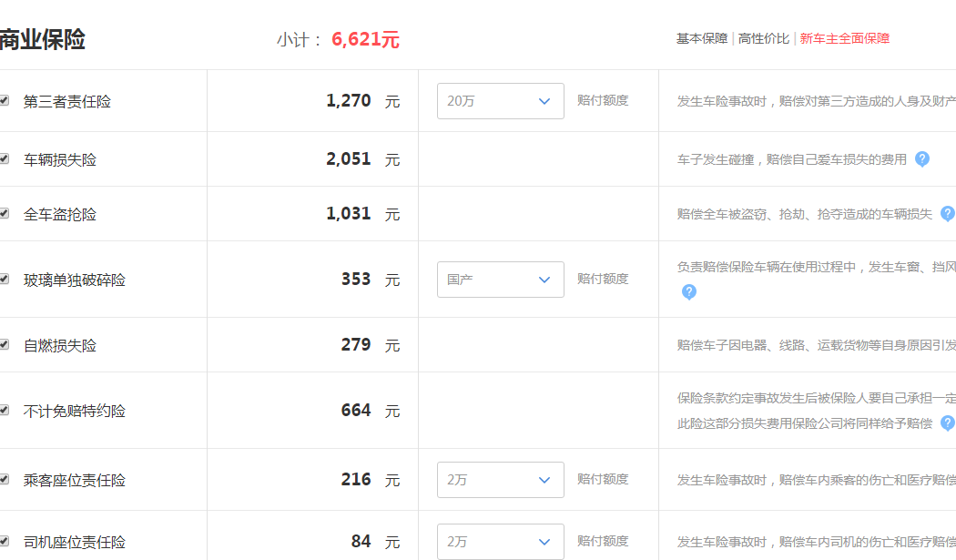The width and height of the screenshot is (956, 560).
Task: Uncheck the 乘客座位责任险 checkbox
Action: pos(5,480)
